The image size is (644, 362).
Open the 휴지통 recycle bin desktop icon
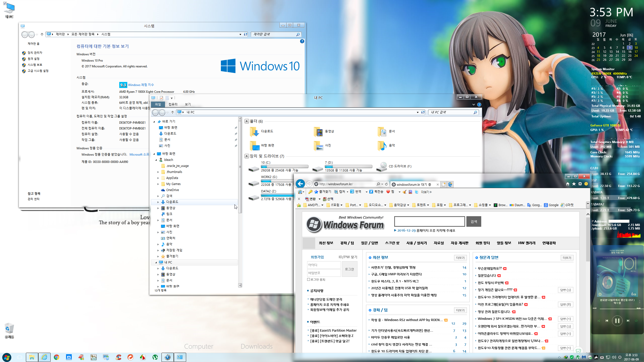pos(9,331)
